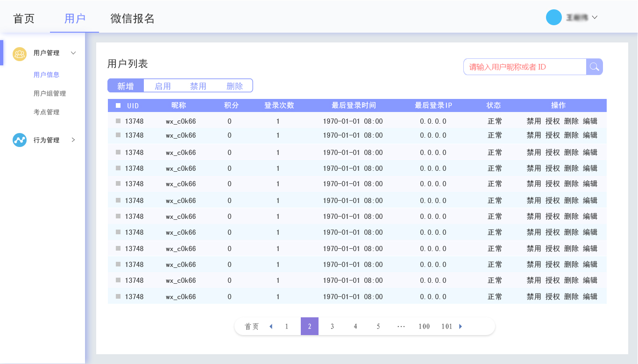
Task: Click the 启用 button above the table
Action: (163, 86)
